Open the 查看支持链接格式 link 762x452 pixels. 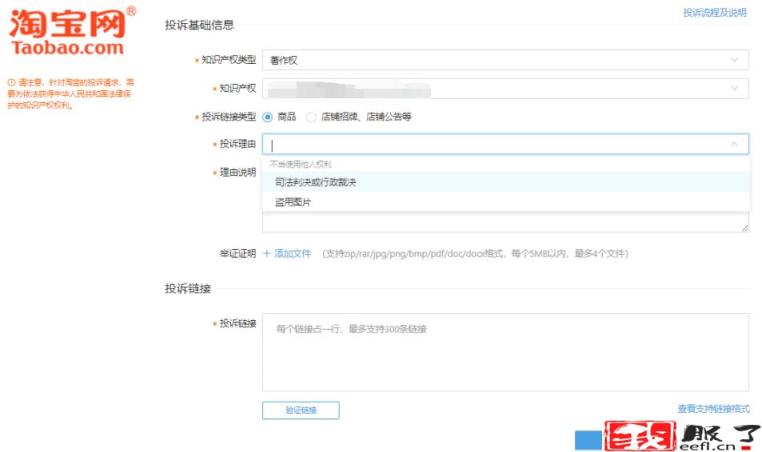(x=713, y=409)
